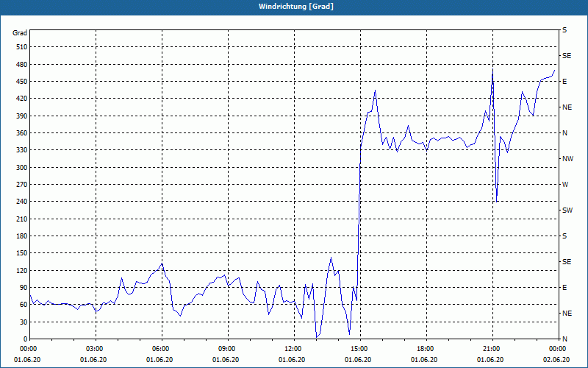Click the 240 value on the left axis

[22, 201]
